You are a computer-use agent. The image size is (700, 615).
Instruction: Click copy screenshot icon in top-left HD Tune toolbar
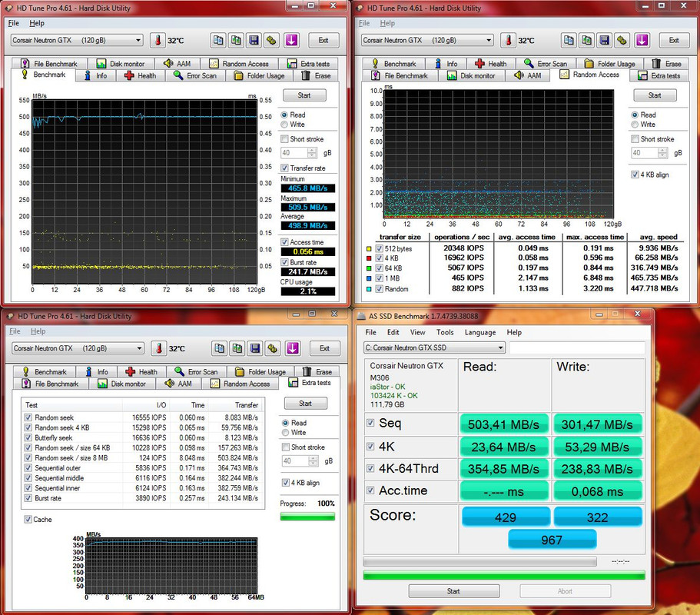(236, 40)
